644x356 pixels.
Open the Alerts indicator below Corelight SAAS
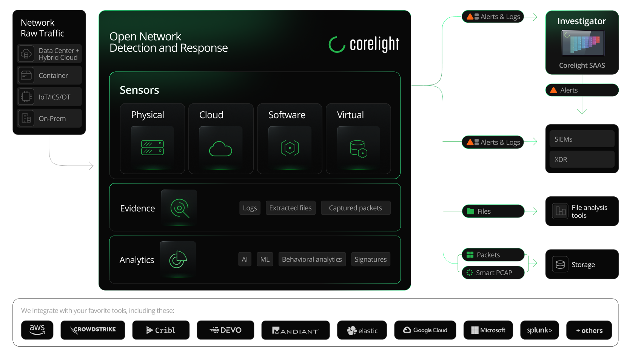[581, 90]
